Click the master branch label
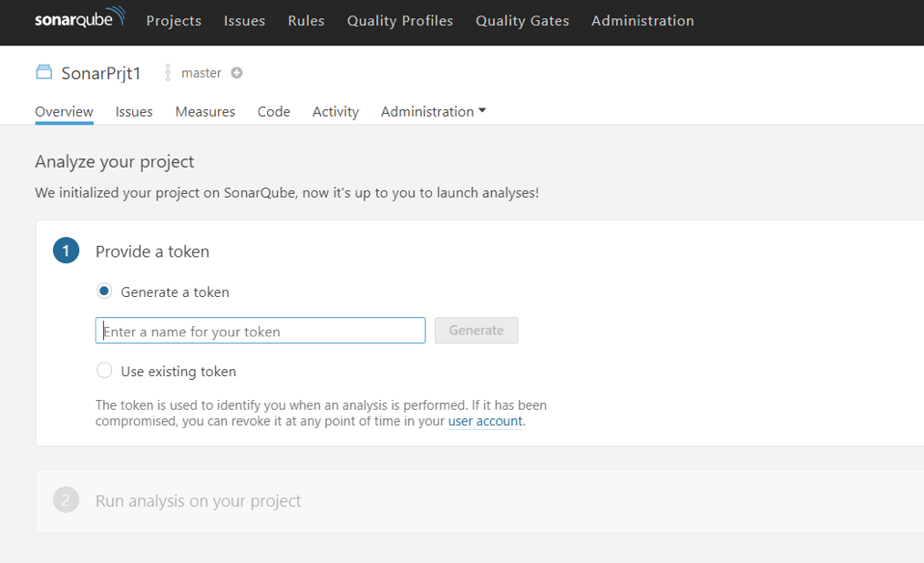 tap(201, 73)
